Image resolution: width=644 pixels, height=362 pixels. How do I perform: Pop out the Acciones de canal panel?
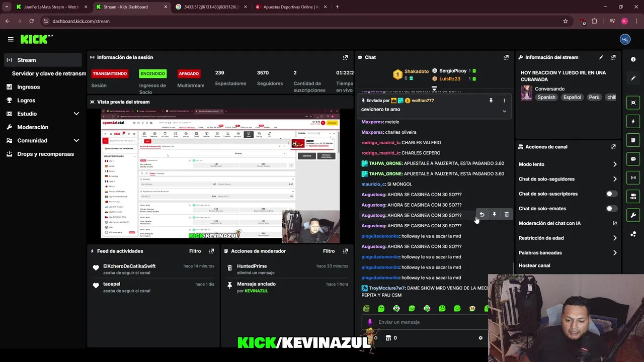(x=613, y=147)
